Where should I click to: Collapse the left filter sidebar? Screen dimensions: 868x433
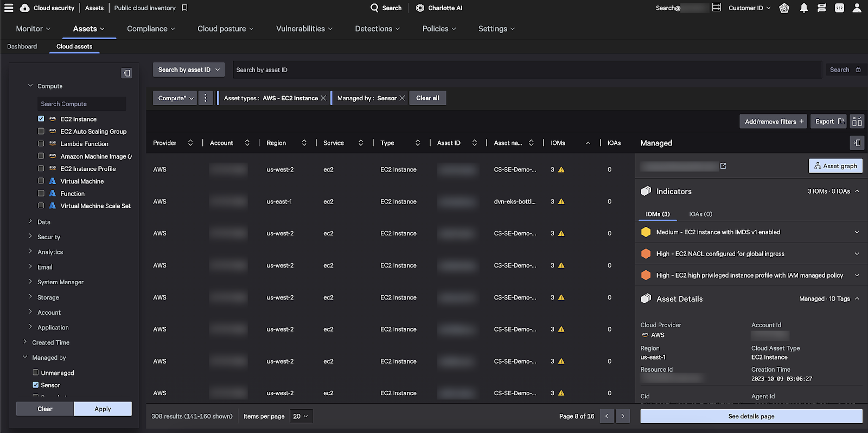pyautogui.click(x=126, y=73)
